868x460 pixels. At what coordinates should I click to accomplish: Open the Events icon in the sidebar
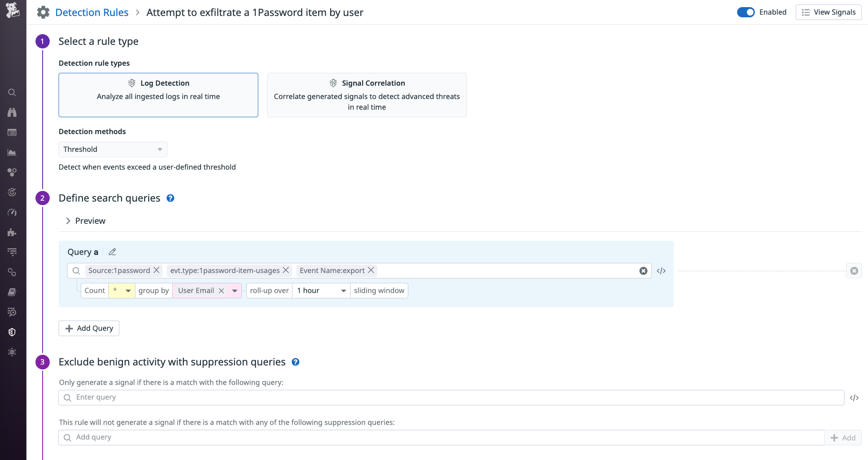[12, 132]
